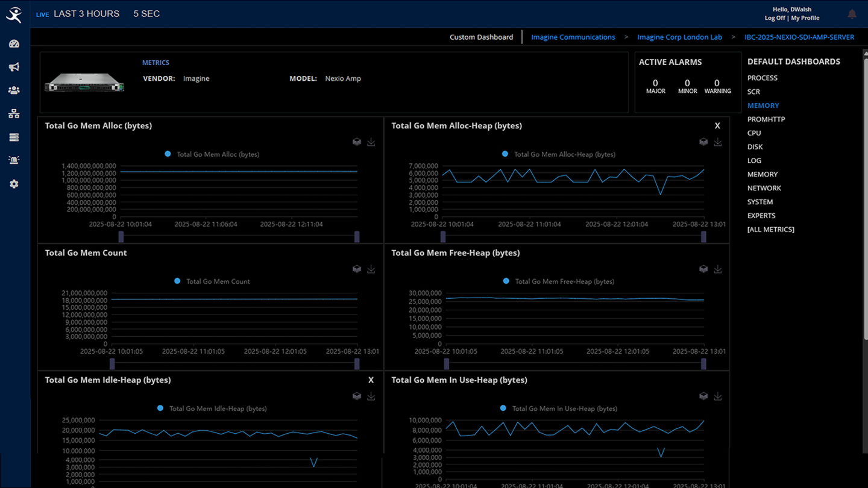Open Custom Dashboard
The image size is (868, 488).
click(x=482, y=37)
